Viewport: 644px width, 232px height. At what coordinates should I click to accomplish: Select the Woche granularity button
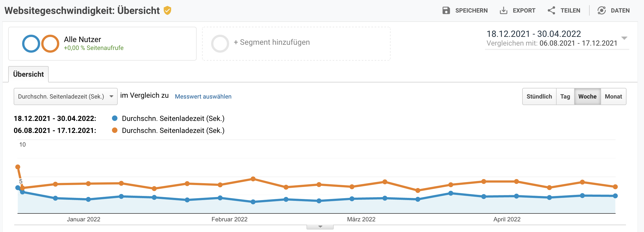pyautogui.click(x=587, y=97)
